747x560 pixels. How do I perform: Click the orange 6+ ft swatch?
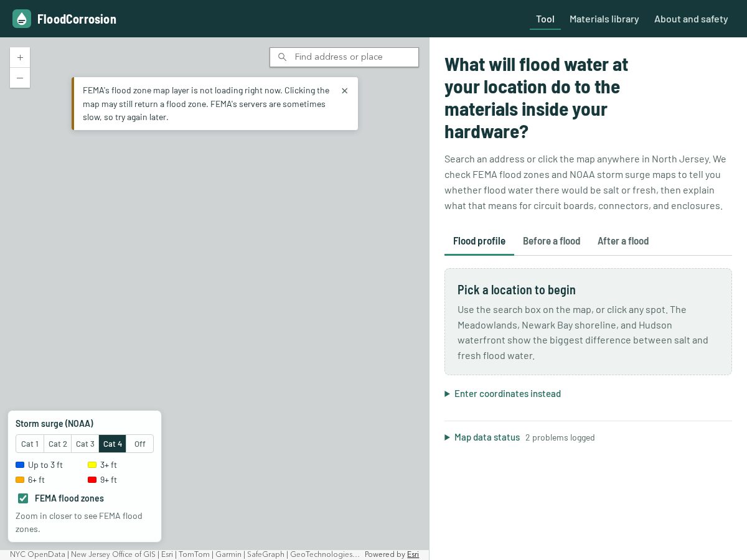point(20,480)
